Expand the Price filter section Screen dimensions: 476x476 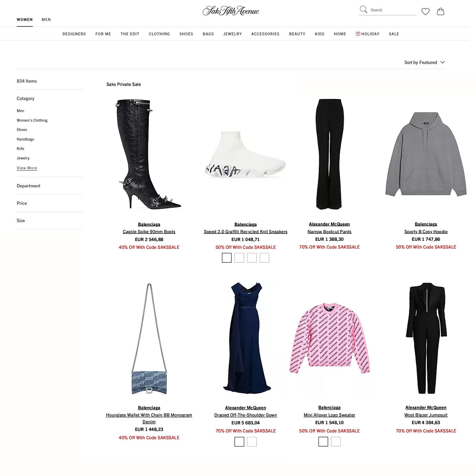tap(50, 203)
